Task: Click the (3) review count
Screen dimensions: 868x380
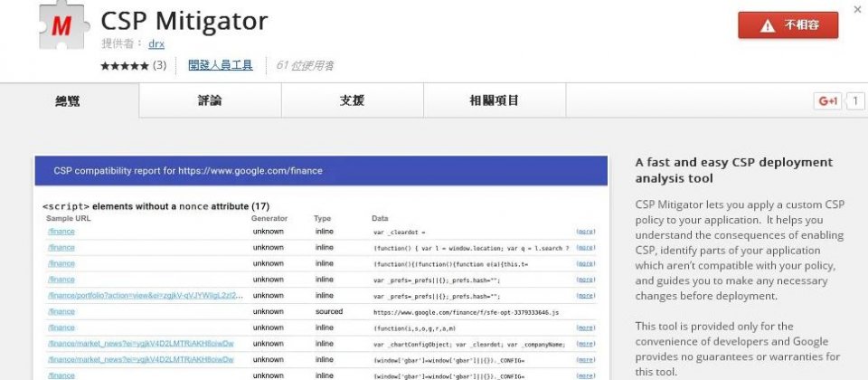Action: coord(159,65)
